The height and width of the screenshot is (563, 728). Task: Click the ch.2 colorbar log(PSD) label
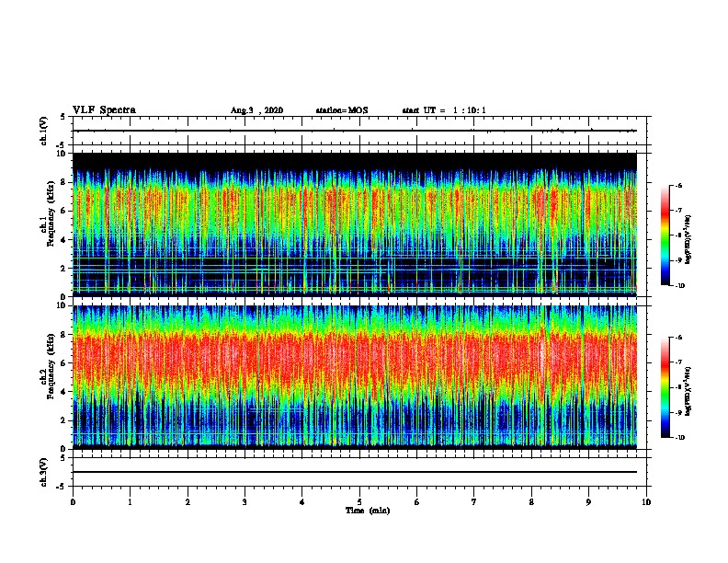pyautogui.click(x=688, y=391)
